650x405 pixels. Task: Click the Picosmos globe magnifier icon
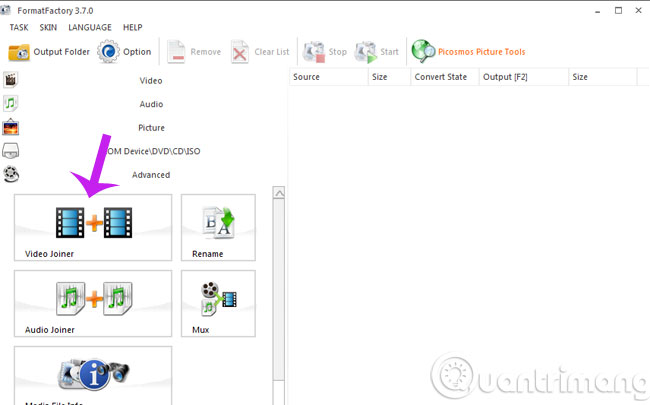[x=423, y=51]
